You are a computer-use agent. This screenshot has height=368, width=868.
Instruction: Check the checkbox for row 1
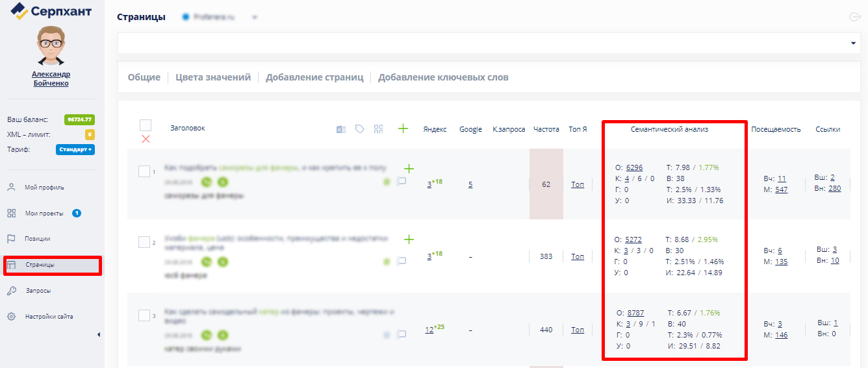click(144, 171)
